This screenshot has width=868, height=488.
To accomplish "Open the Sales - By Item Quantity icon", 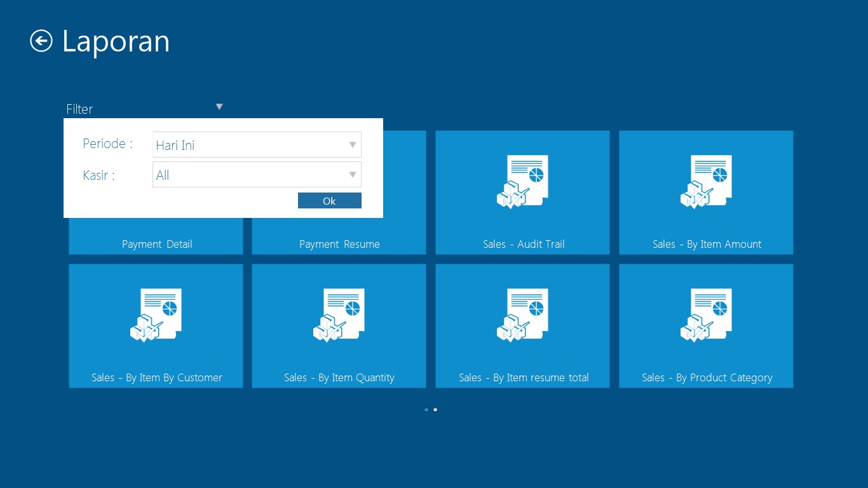I will [x=338, y=315].
